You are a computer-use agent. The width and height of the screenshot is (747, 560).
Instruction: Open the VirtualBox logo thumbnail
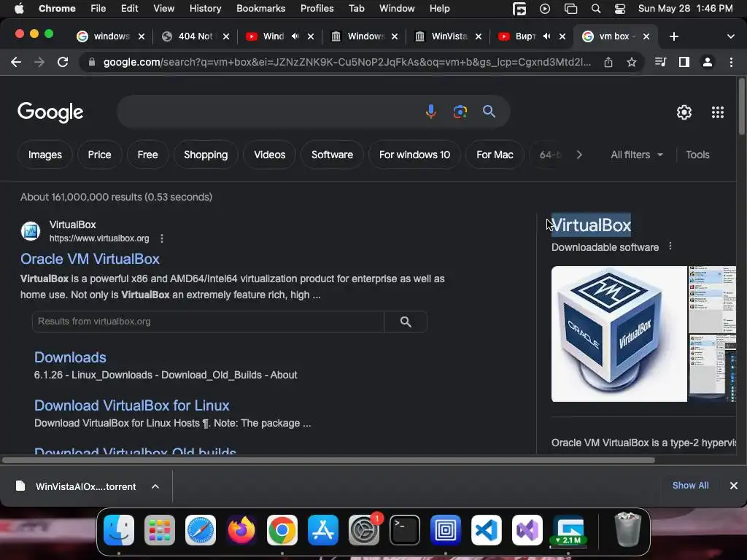pos(619,334)
